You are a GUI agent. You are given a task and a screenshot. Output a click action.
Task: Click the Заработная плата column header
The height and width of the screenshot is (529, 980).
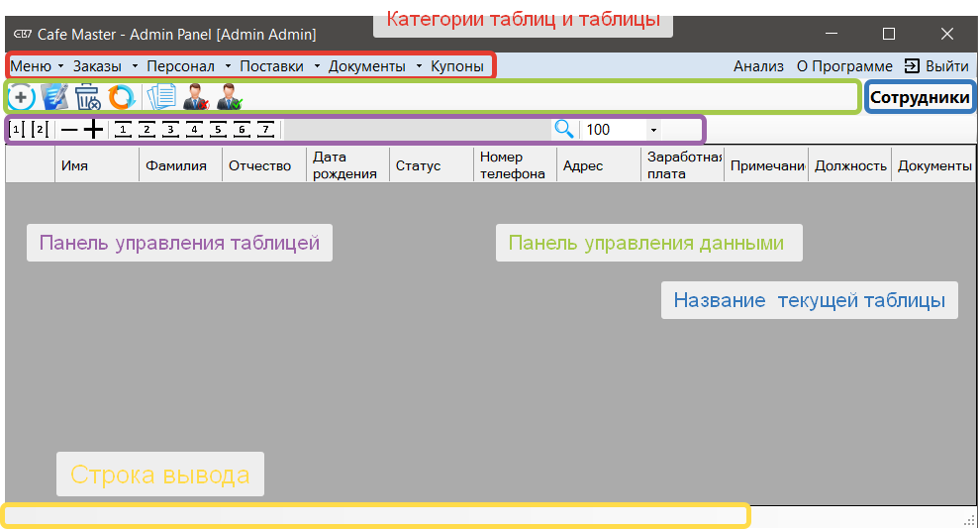[682, 165]
